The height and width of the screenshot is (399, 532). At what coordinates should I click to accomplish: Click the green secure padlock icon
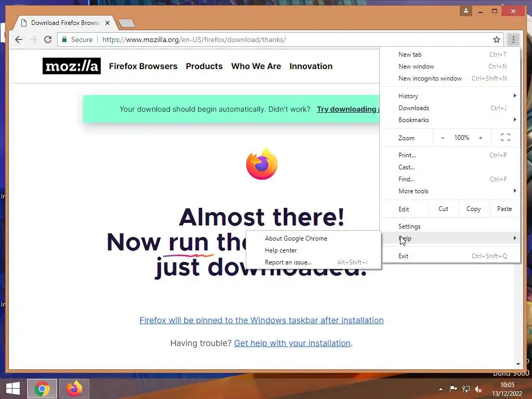64,39
